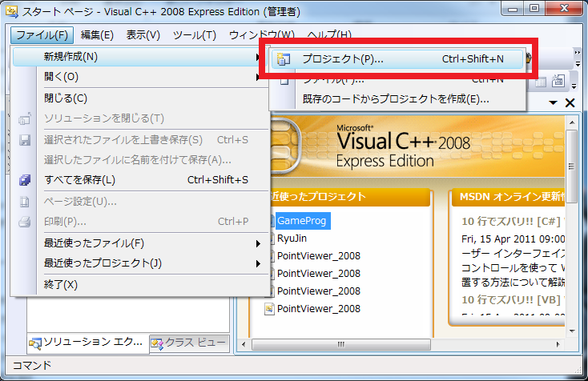Image resolution: width=588 pixels, height=381 pixels.
Task: Click the RyuJin project file icon
Action: coord(269,239)
